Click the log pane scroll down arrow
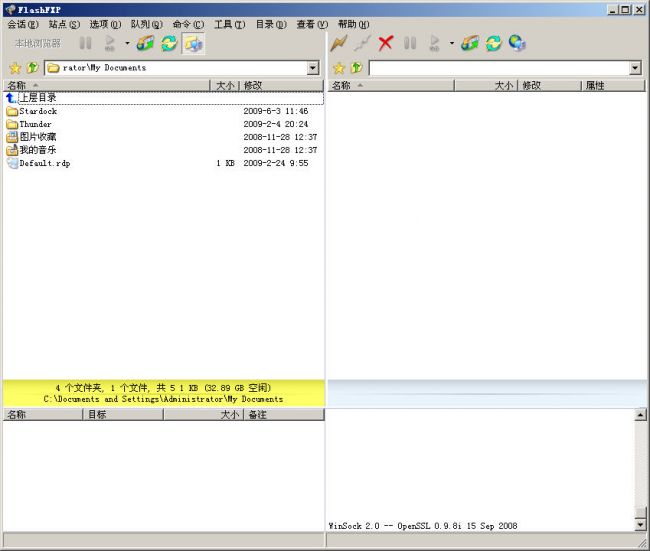The image size is (650, 551). coord(641,523)
